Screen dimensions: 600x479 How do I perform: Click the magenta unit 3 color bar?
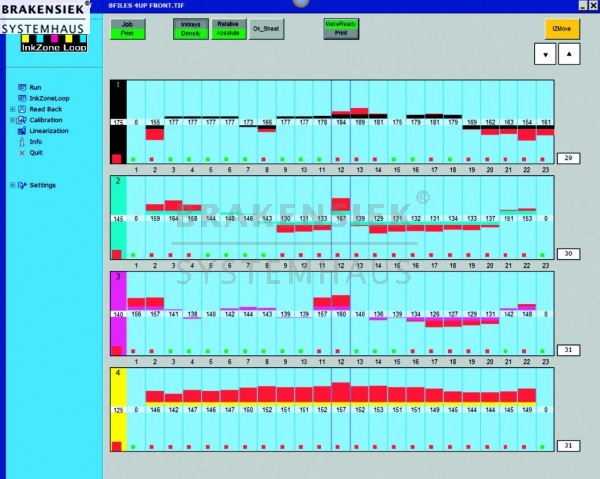[x=118, y=313]
